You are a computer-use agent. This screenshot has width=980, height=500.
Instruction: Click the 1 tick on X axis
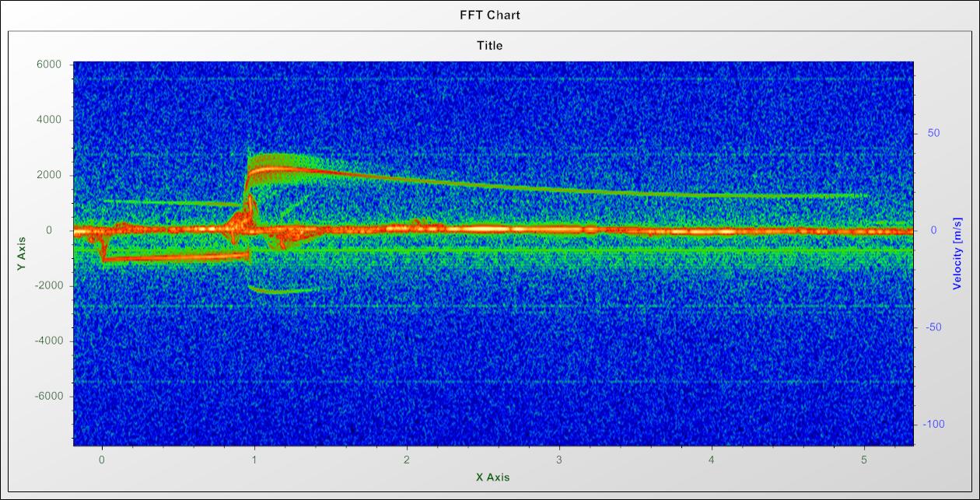point(254,460)
